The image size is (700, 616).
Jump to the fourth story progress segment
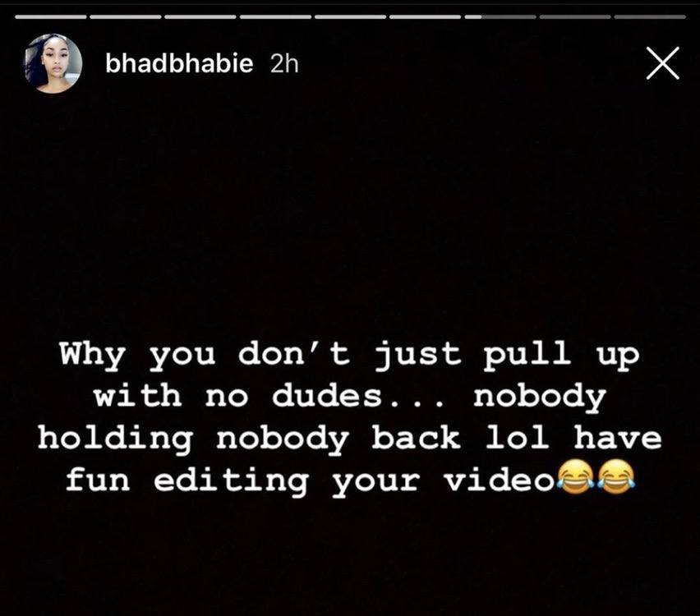pyautogui.click(x=275, y=17)
